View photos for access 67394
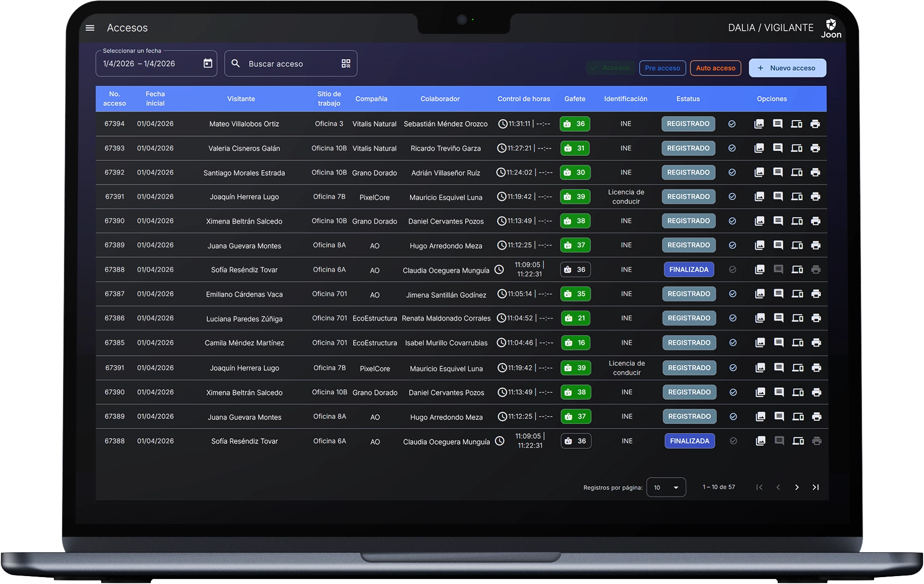The height and width of the screenshot is (584, 924). [x=759, y=124]
